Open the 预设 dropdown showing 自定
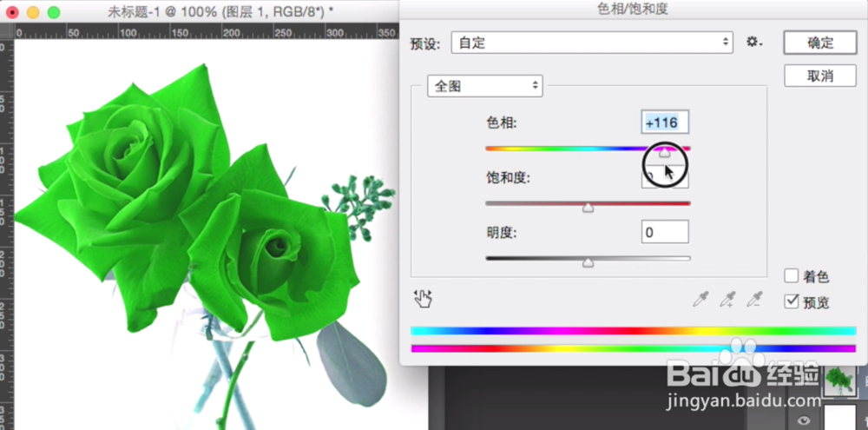Image resolution: width=868 pixels, height=430 pixels. (x=592, y=43)
